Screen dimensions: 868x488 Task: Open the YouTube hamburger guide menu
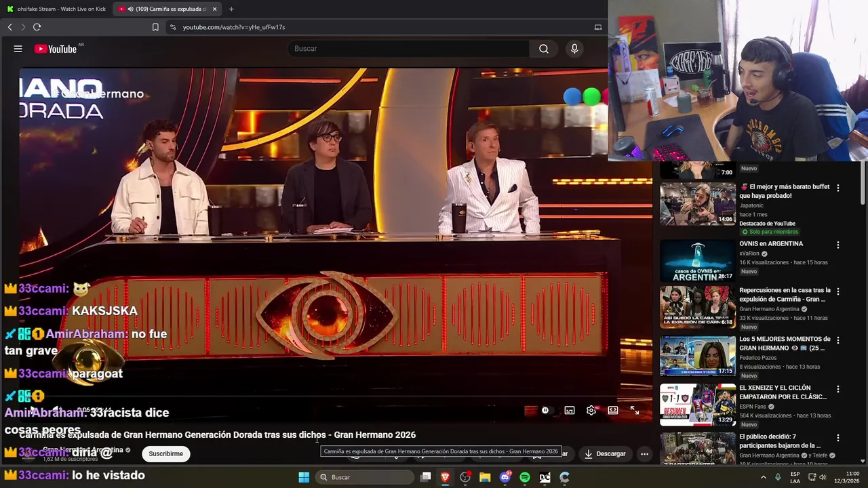(18, 49)
